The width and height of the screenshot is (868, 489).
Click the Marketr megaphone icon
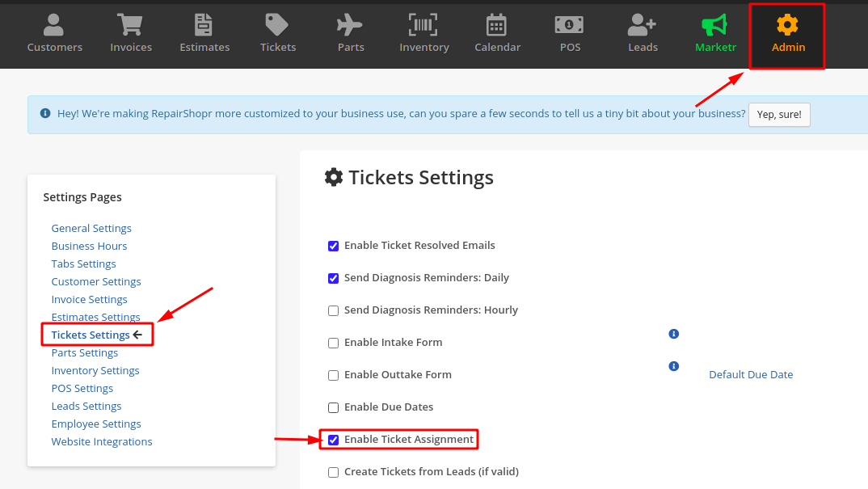tap(714, 25)
